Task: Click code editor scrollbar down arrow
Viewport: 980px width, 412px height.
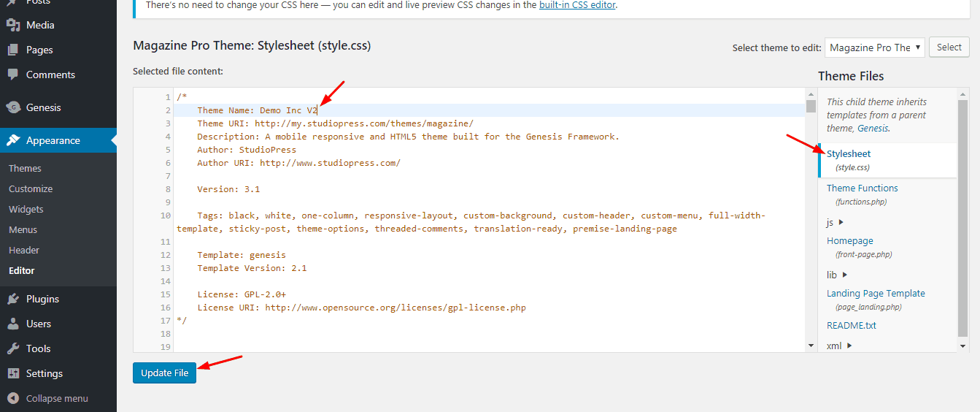Action: pyautogui.click(x=811, y=346)
